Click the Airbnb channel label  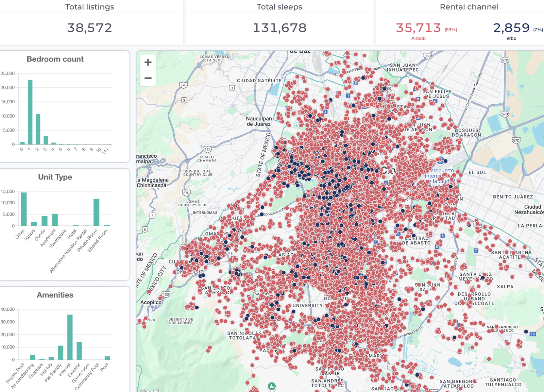click(x=418, y=38)
